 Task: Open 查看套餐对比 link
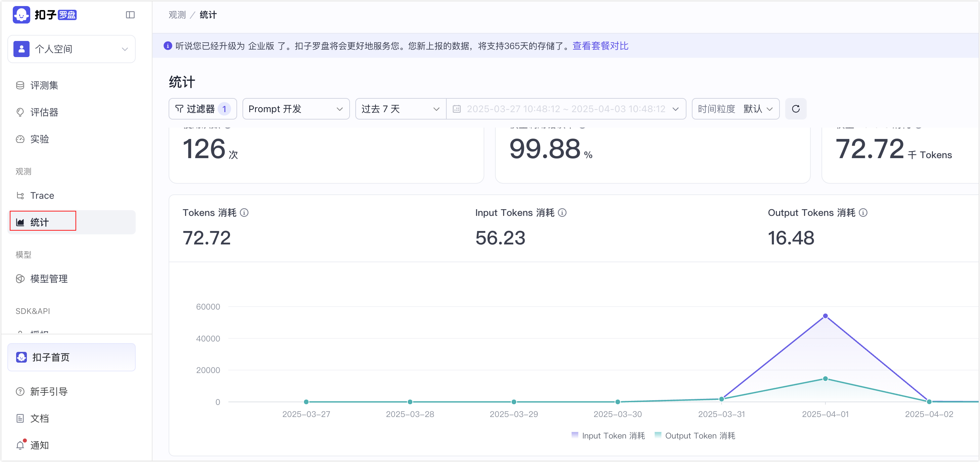coord(600,46)
